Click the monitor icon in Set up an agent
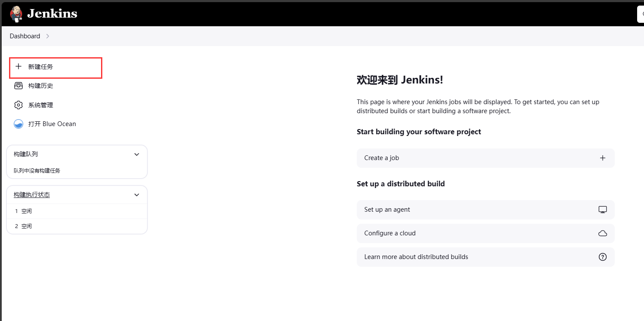The image size is (644, 321). [x=602, y=210]
